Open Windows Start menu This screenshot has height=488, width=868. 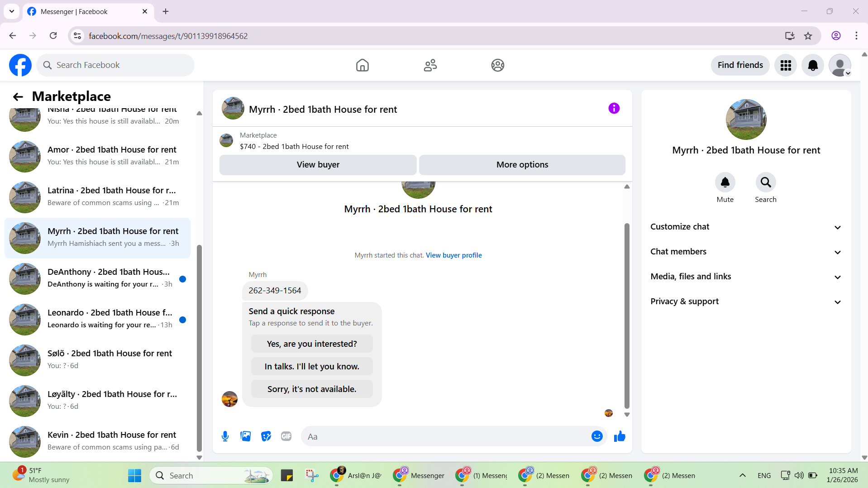pyautogui.click(x=134, y=475)
